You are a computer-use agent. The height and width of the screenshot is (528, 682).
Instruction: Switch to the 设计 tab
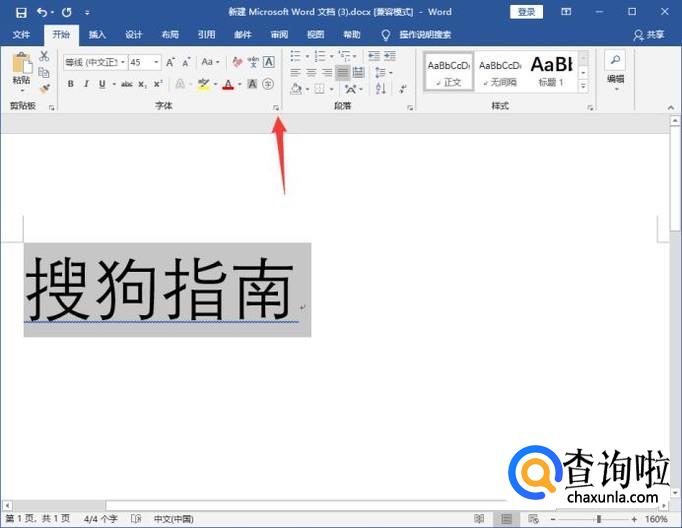(134, 34)
